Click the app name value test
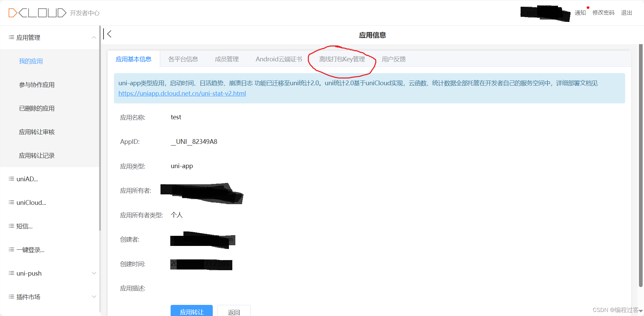The width and height of the screenshot is (644, 316). click(176, 117)
